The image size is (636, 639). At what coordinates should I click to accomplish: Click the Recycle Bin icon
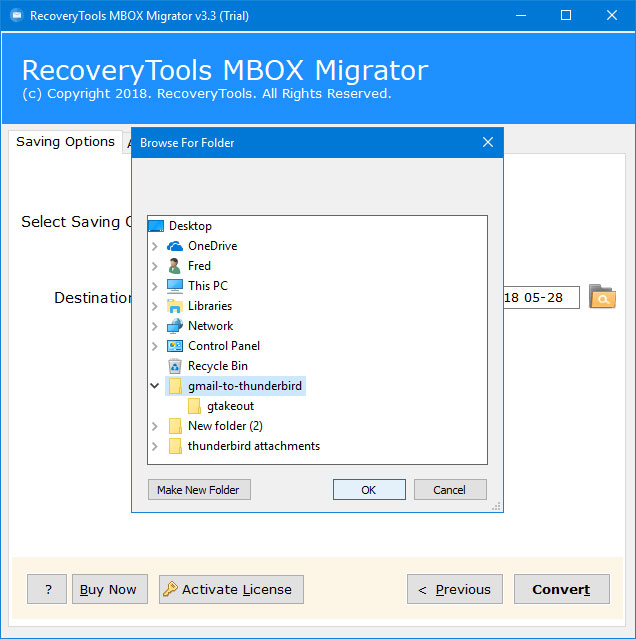[x=175, y=366]
